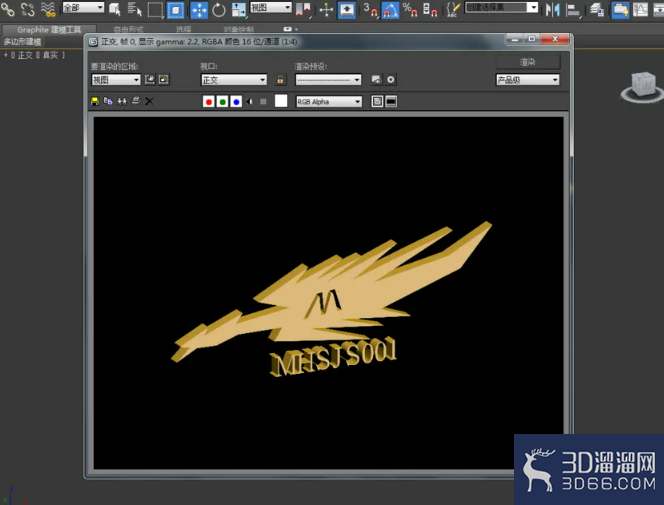Screen dimensions: 664x505
Task: Click the white color swatch
Action: (x=281, y=101)
